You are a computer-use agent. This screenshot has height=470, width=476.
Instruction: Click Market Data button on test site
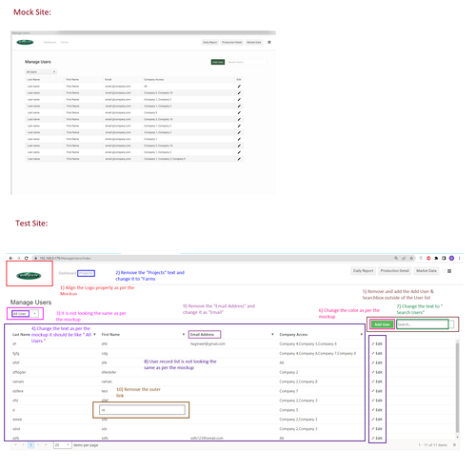click(x=426, y=271)
